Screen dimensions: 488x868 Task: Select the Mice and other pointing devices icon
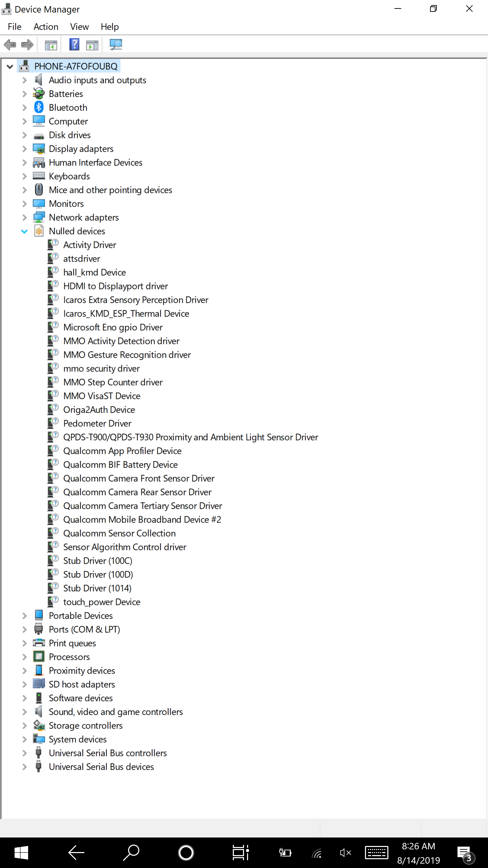pos(39,190)
